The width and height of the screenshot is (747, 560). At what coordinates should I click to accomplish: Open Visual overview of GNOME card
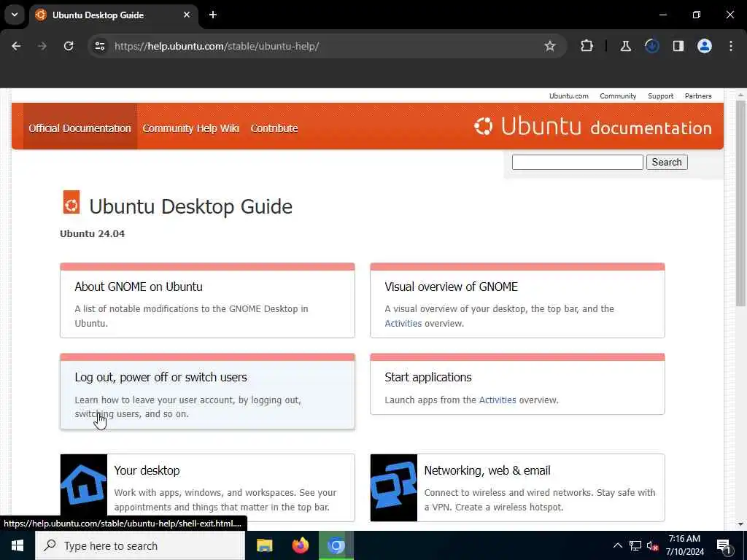pyautogui.click(x=517, y=300)
